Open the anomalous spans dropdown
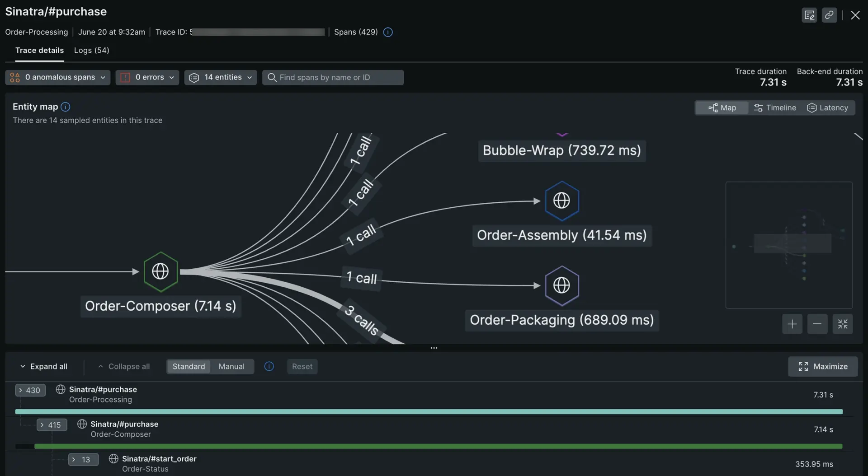This screenshot has width=868, height=476. tap(58, 78)
